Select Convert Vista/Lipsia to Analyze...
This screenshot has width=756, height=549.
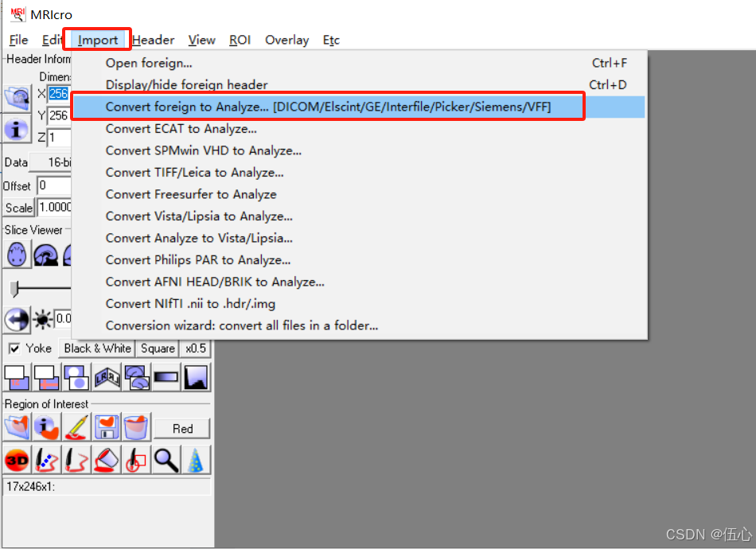pyautogui.click(x=359, y=216)
